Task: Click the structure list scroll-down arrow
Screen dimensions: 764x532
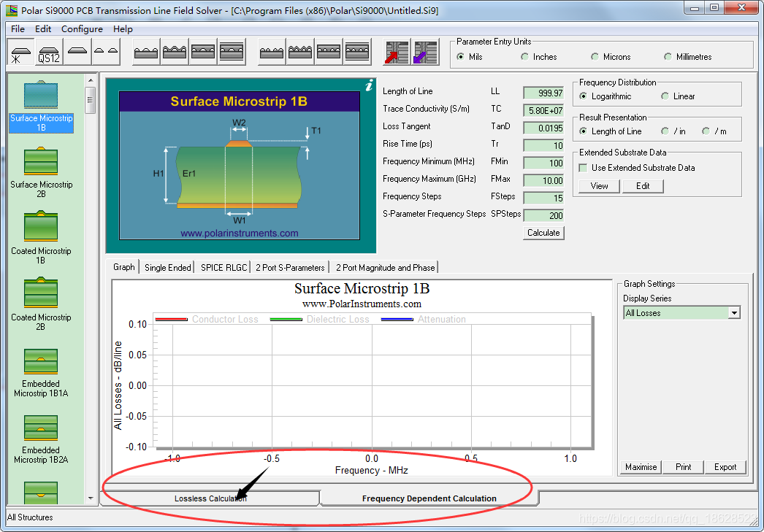Action: click(91, 498)
